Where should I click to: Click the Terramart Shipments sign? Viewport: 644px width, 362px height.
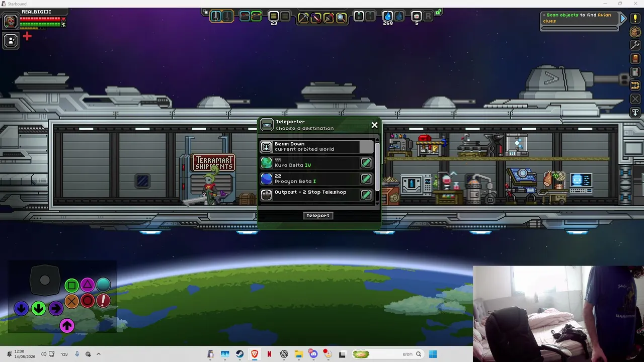tap(214, 162)
